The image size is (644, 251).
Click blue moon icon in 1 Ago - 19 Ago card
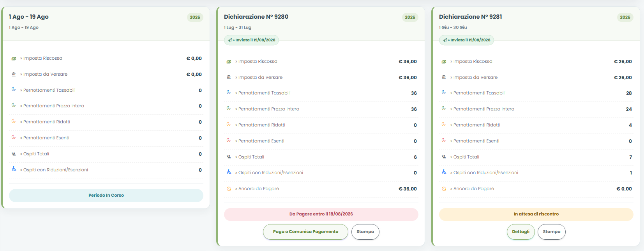point(14,89)
